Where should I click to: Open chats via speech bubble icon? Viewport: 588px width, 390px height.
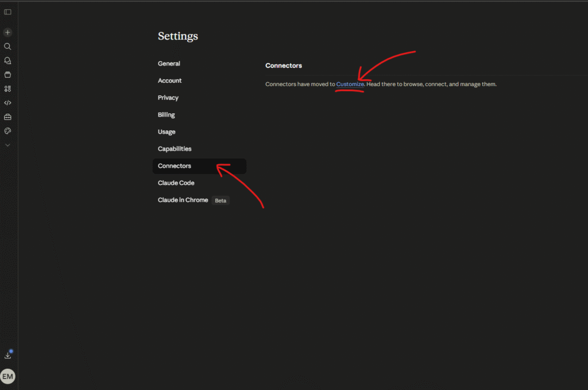[7, 60]
